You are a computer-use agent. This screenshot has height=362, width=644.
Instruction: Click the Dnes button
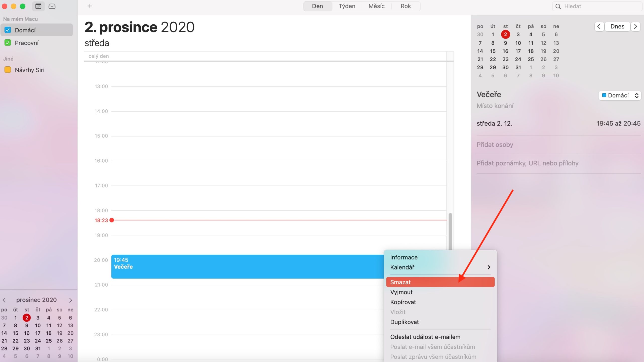point(617,26)
